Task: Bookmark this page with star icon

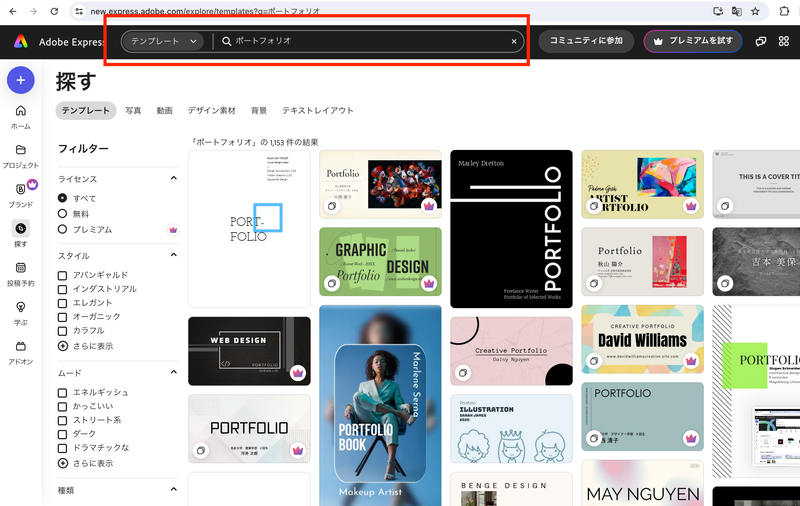Action: [x=756, y=11]
